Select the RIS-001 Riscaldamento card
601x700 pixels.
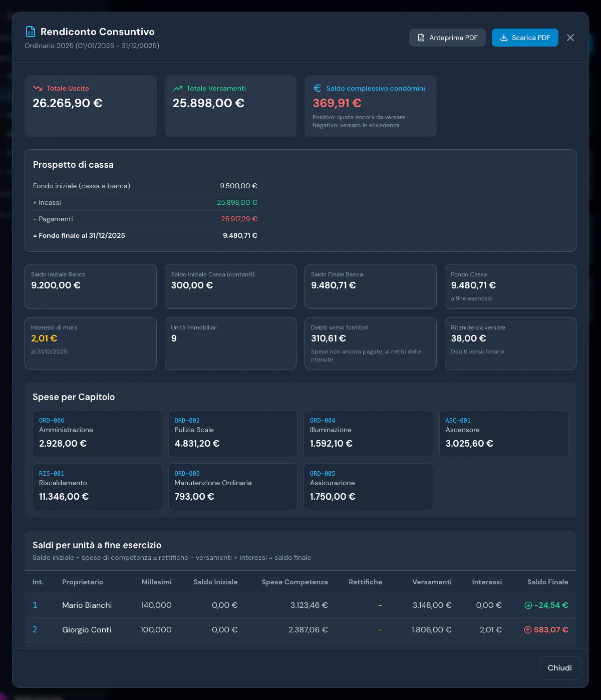click(x=97, y=487)
